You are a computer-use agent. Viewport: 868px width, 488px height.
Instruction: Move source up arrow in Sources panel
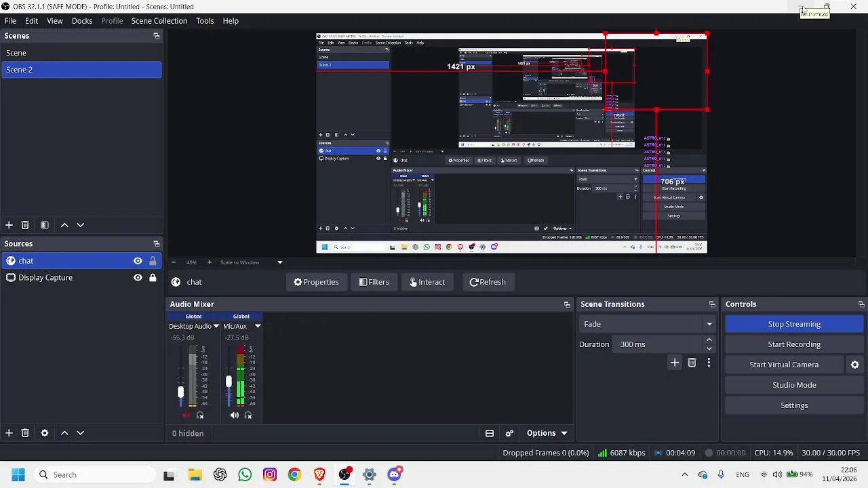coord(64,433)
